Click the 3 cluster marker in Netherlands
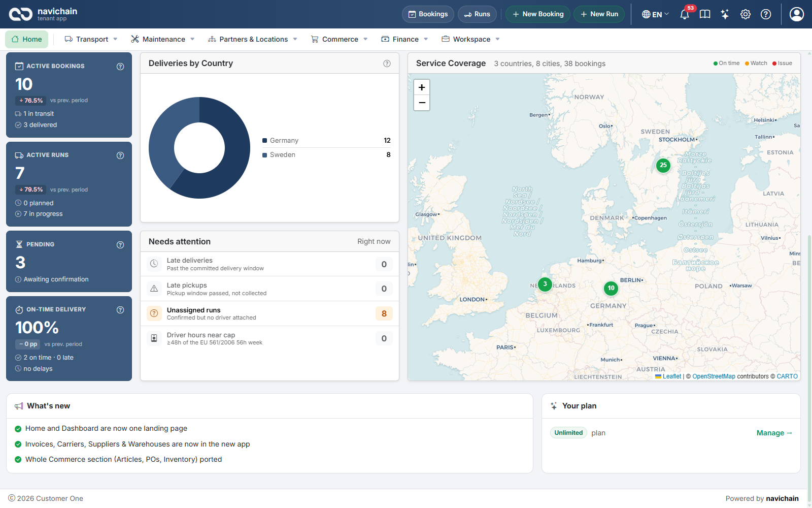The height and width of the screenshot is (508, 812). (545, 284)
